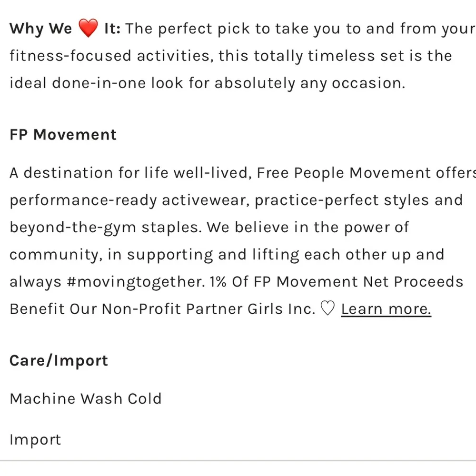Click the outline heart icon after Girls Inc.
The width and height of the screenshot is (476, 476).
click(327, 309)
